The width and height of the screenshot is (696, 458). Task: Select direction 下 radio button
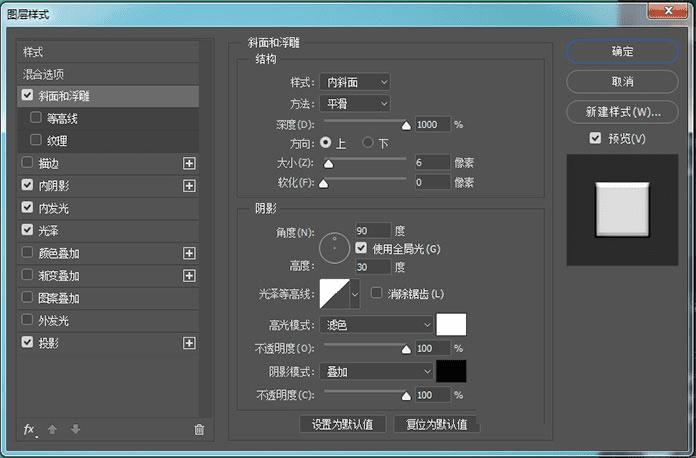(368, 142)
